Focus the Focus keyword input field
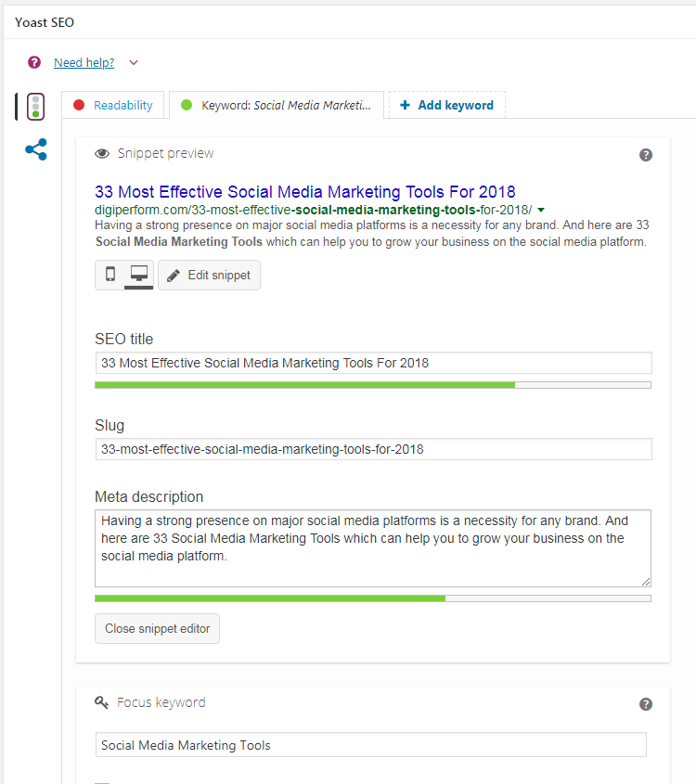This screenshot has height=784, width=696. coord(370,745)
